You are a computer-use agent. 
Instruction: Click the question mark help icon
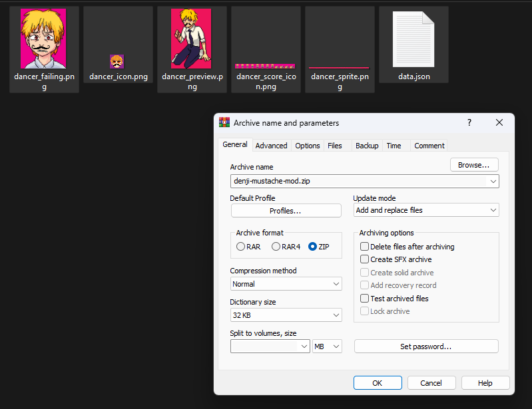[x=469, y=122]
